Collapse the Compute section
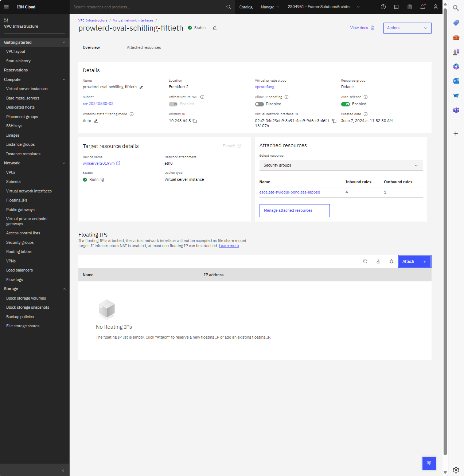This screenshot has width=464, height=476. coord(64,79)
